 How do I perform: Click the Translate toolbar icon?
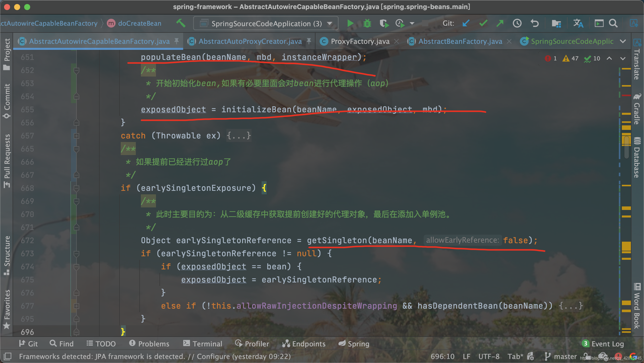[578, 23]
